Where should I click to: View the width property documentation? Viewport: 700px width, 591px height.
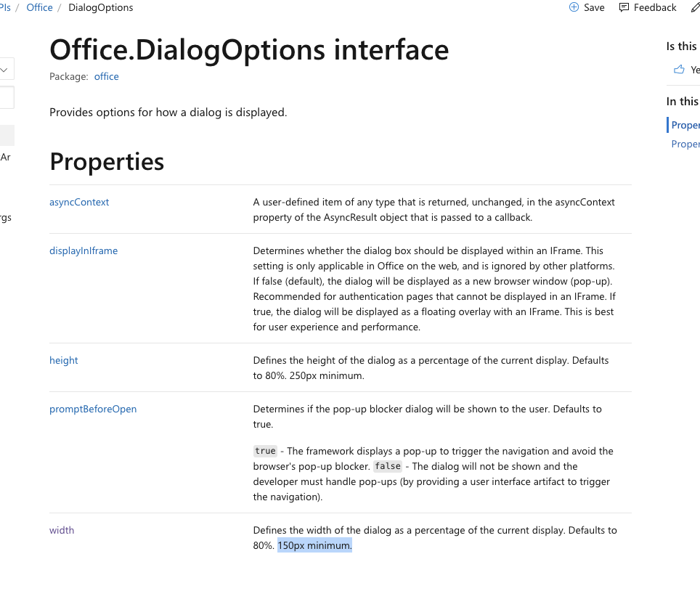pos(62,530)
